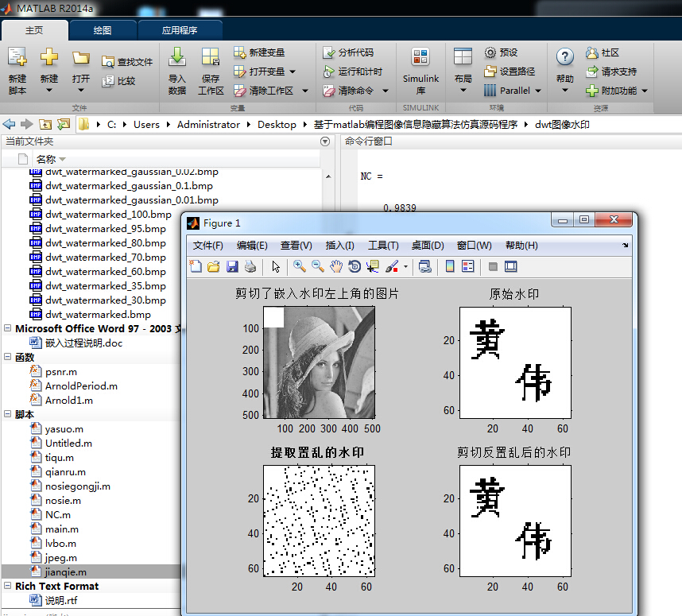This screenshot has height=616, width=682.
Task: Open the Simulink Library icon
Action: pyautogui.click(x=420, y=57)
